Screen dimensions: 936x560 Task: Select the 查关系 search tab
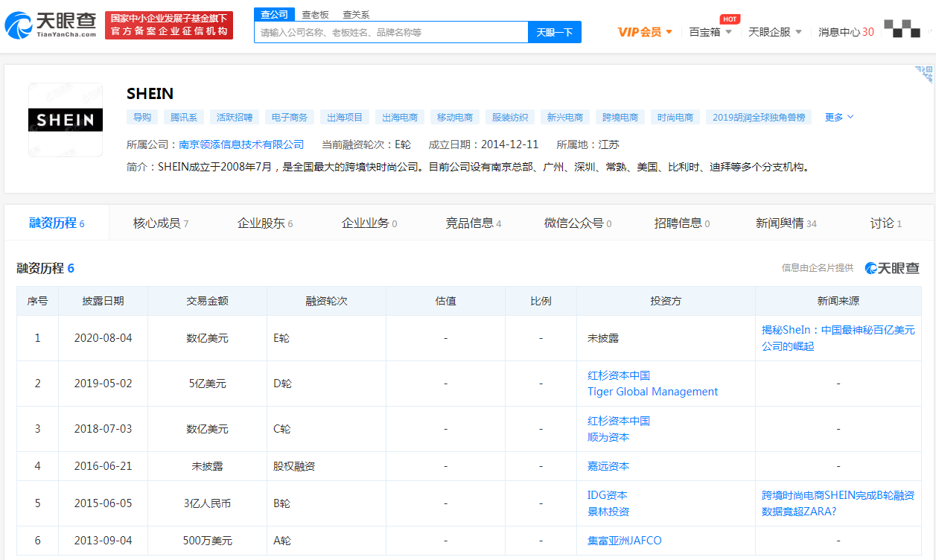(x=356, y=14)
